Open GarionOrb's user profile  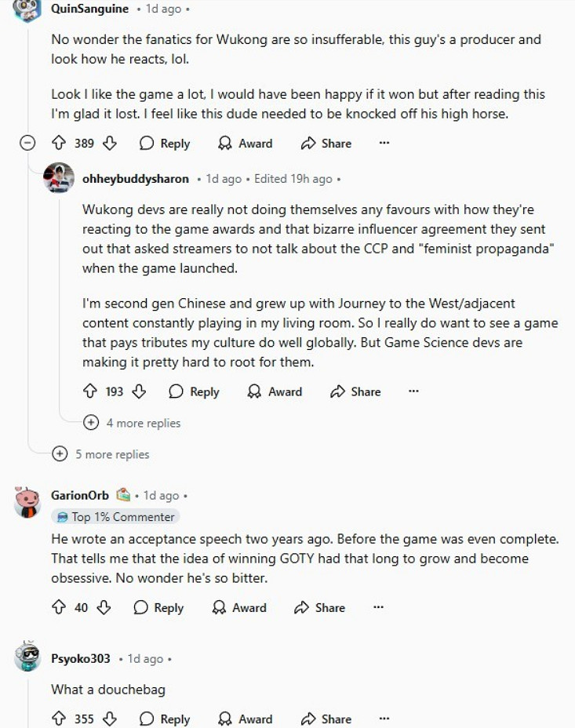[x=80, y=495]
